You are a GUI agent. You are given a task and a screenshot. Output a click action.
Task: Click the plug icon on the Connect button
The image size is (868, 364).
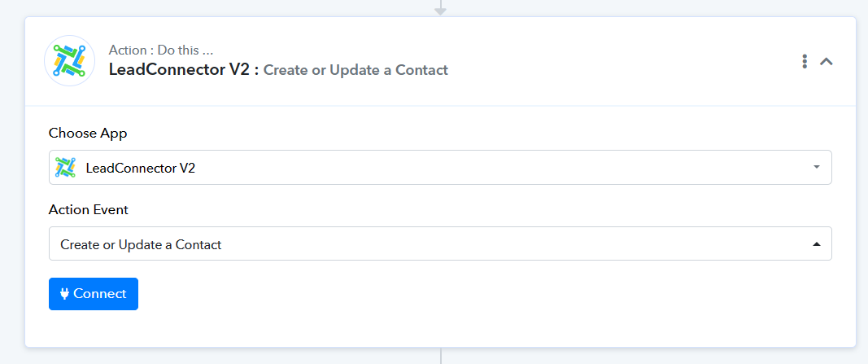(x=65, y=294)
